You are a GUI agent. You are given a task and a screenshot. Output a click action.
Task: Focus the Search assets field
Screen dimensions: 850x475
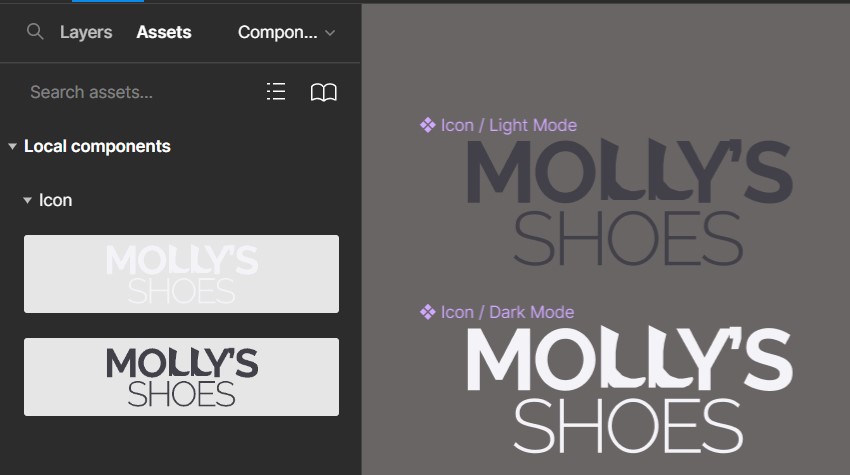[91, 92]
